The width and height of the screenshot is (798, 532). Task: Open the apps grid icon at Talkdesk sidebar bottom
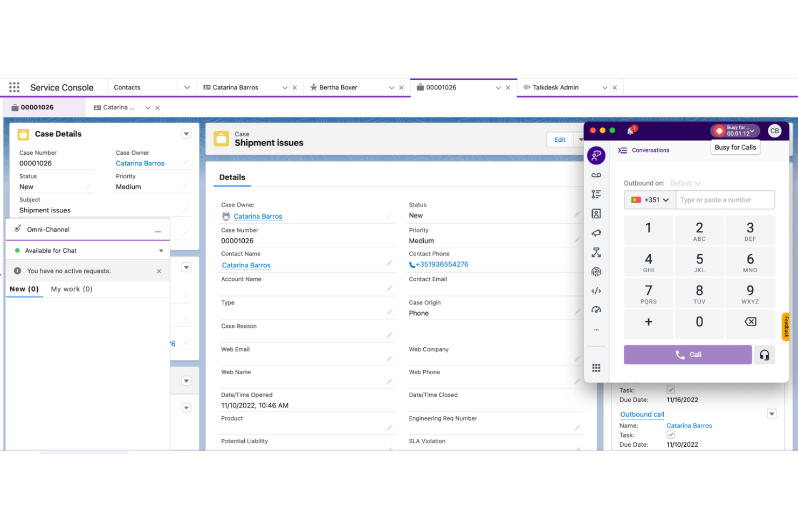[x=596, y=368]
